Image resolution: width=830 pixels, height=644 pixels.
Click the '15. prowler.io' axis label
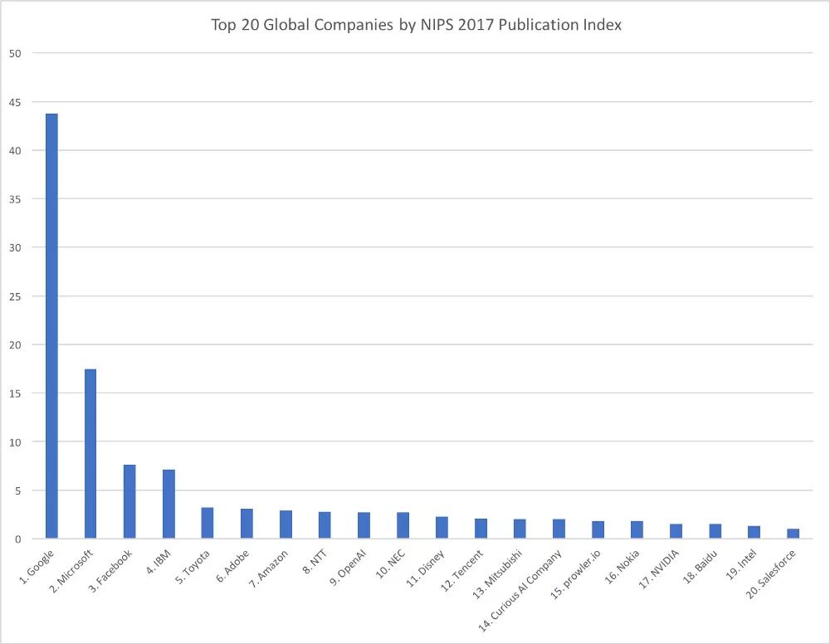pos(576,574)
